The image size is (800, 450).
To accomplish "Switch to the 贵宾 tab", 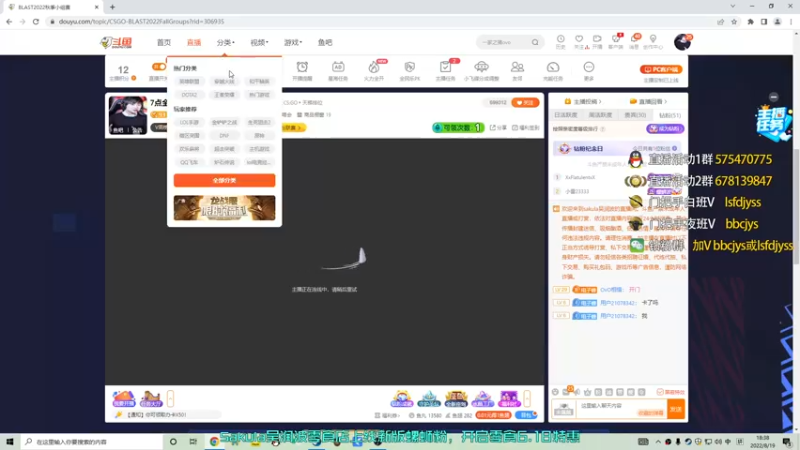I will [x=635, y=115].
